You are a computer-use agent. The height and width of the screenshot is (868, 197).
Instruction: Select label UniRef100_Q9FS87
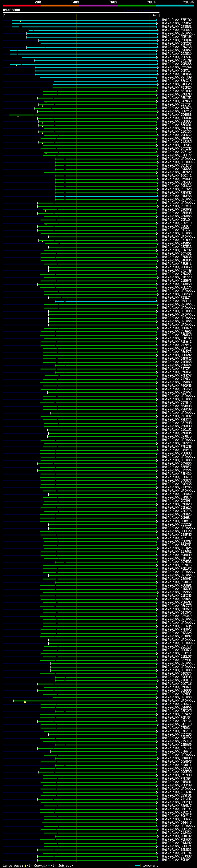pyautogui.click(x=177, y=57)
